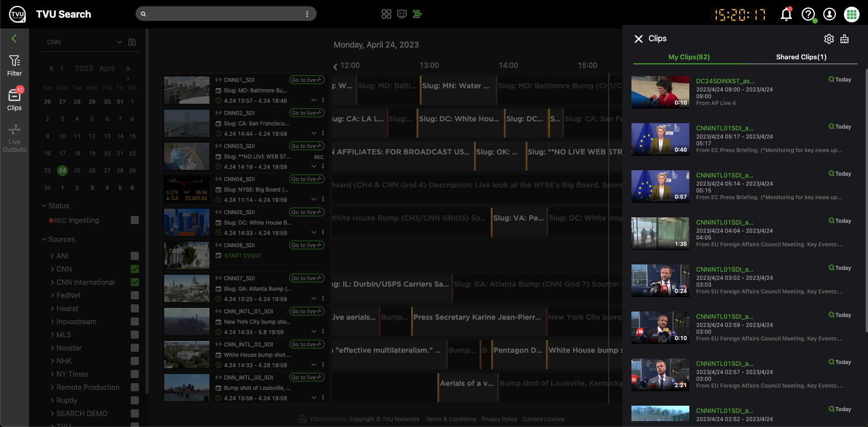Open Privacy Policy link
Screen dimensions: 868x427
tap(499, 419)
